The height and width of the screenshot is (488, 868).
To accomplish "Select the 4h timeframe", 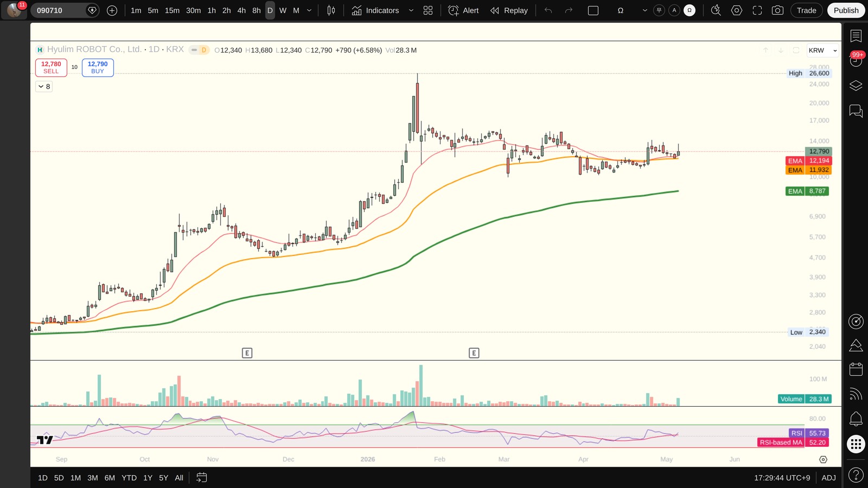I will click(241, 10).
